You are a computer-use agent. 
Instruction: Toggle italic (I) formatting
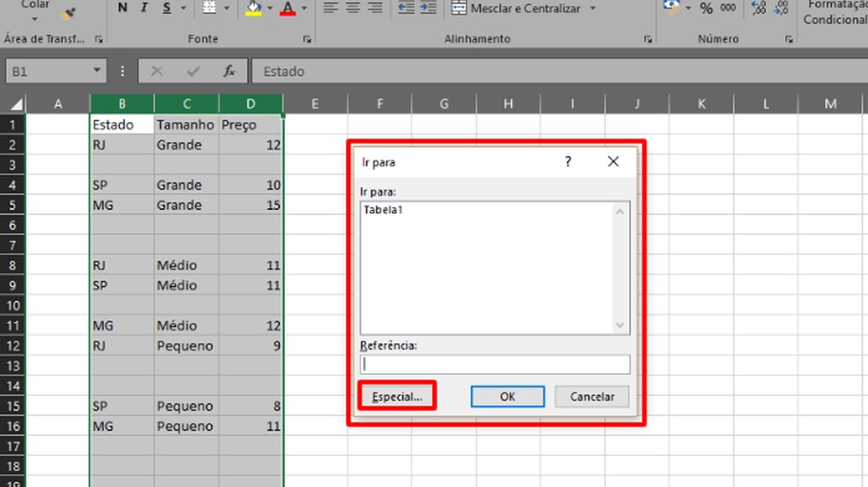click(145, 8)
